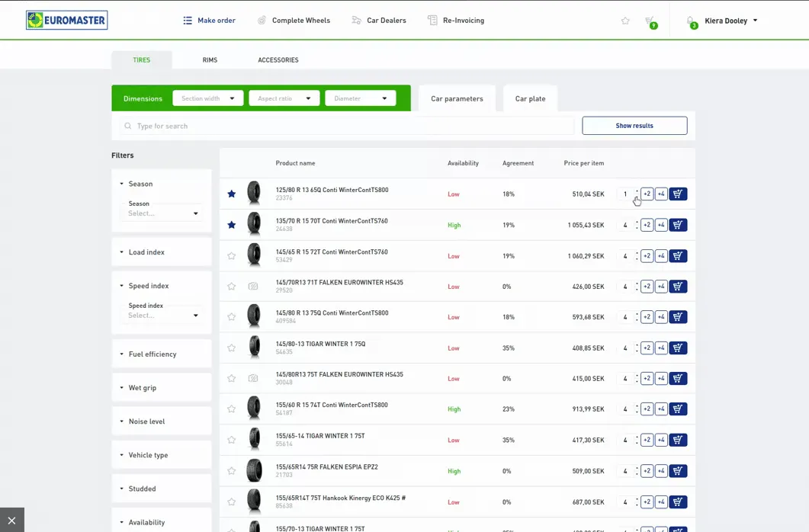Add 145/65 R 15 WinterContTS760 to cart
Viewport: 809px width, 532px height.
click(678, 255)
